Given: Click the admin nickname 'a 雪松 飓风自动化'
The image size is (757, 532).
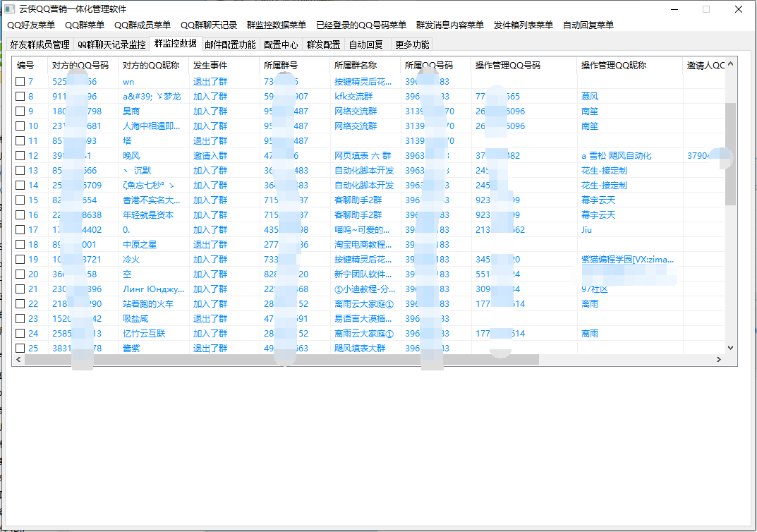Looking at the screenshot, I should [x=616, y=155].
